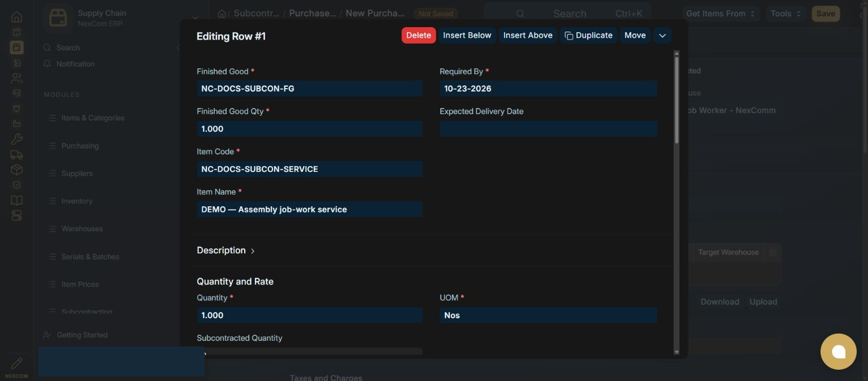Click the Item Name field
The width and height of the screenshot is (868, 381).
tap(310, 209)
